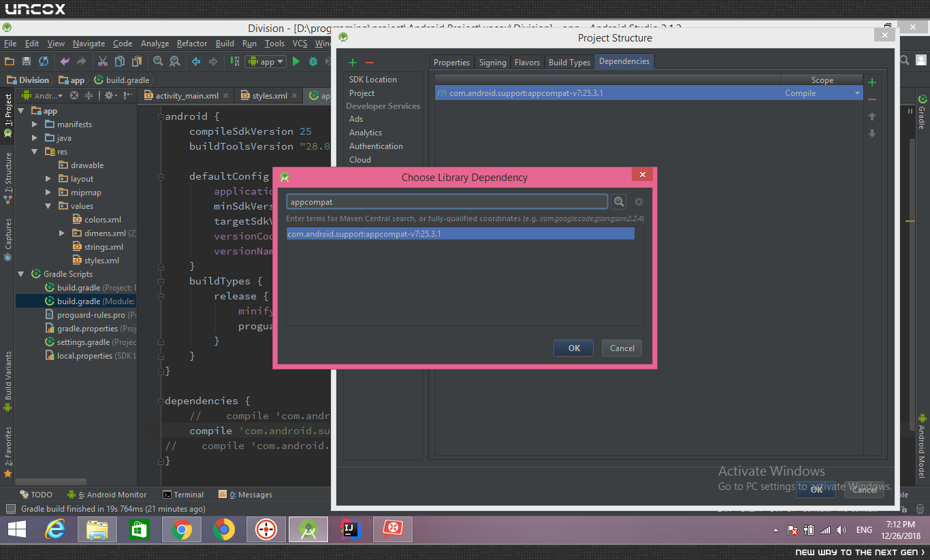Collapse the values folder
Image resolution: width=930 pixels, height=560 pixels.
point(48,206)
